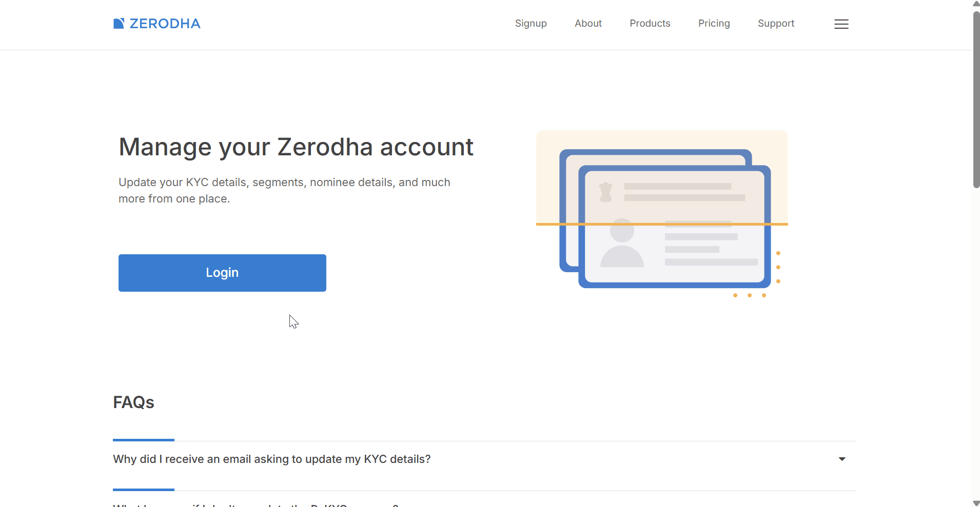Expand "Why did I receive an email" question
Screen dimensions: 980x507
271,459
